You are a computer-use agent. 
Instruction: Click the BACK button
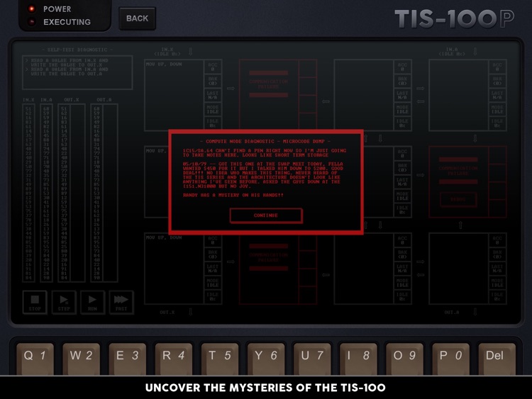[x=137, y=18]
